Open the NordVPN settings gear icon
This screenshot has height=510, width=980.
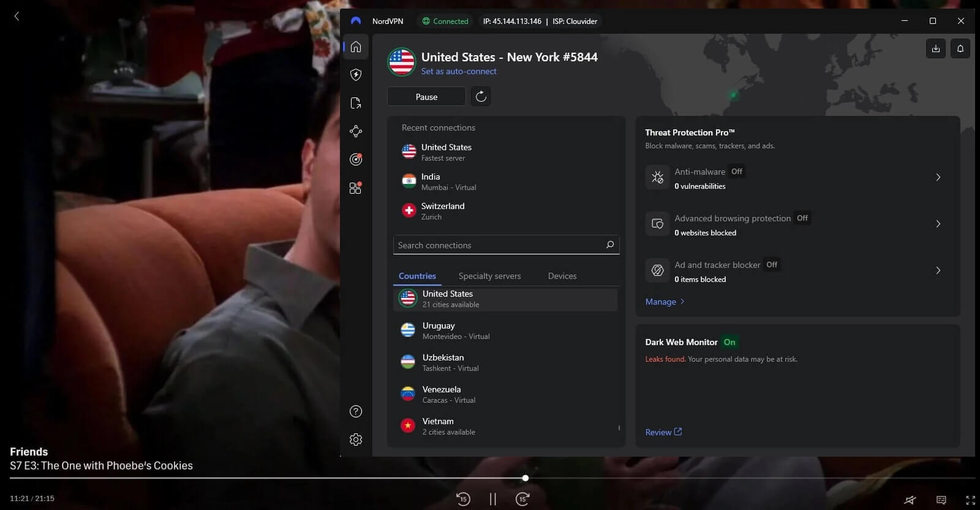coord(356,440)
